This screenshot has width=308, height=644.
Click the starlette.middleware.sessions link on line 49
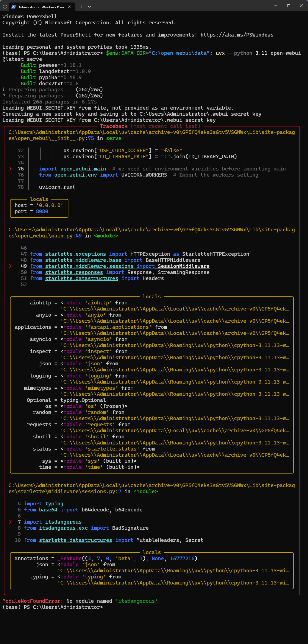pyautogui.click(x=89, y=266)
